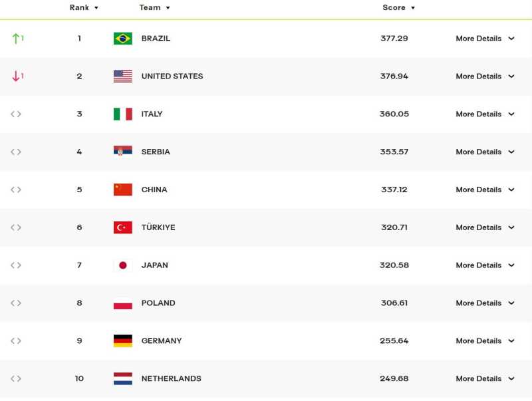Click Brazil's green up-arrow rank change icon
532x401 pixels.
[x=17, y=39]
